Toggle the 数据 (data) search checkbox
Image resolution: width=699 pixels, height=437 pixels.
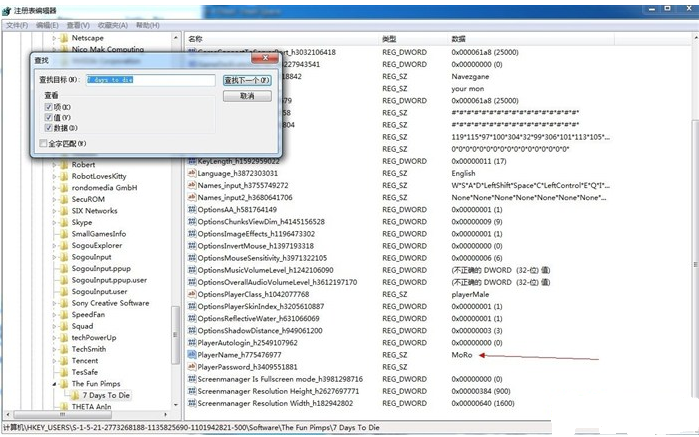click(x=48, y=128)
